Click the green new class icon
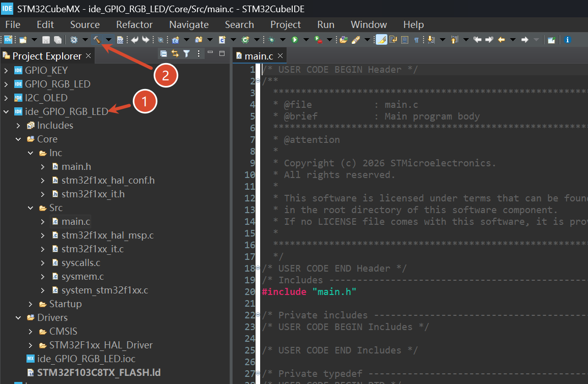 coord(245,40)
